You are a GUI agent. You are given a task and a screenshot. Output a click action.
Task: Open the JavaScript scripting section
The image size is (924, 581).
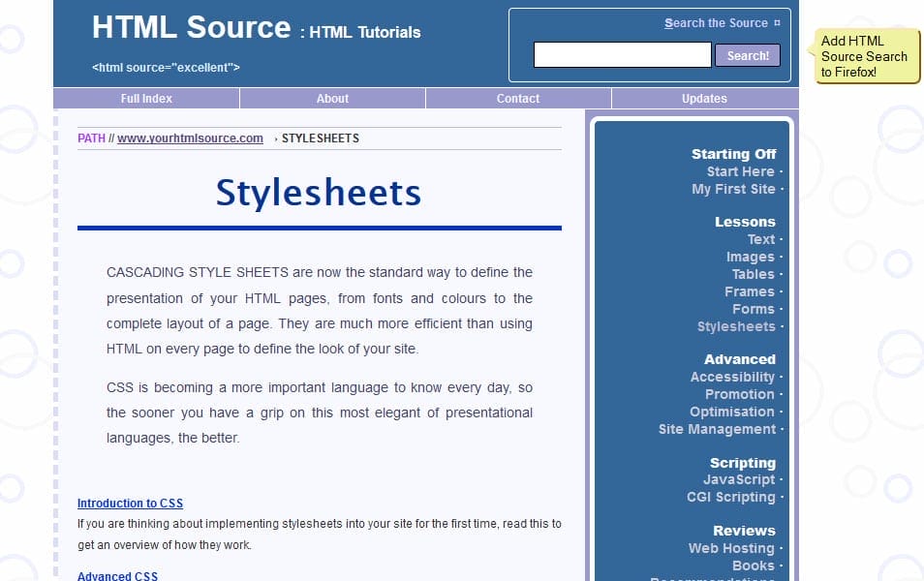click(x=739, y=479)
